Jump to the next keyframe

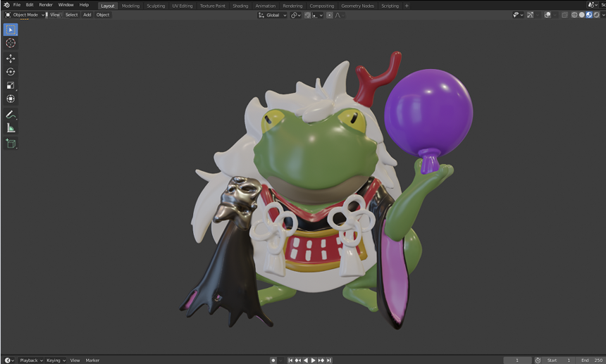tap(321, 360)
